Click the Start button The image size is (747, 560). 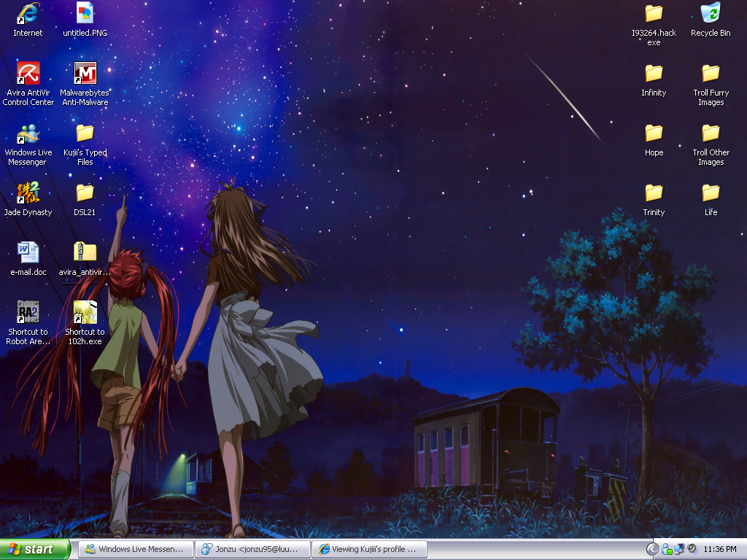pos(35,549)
